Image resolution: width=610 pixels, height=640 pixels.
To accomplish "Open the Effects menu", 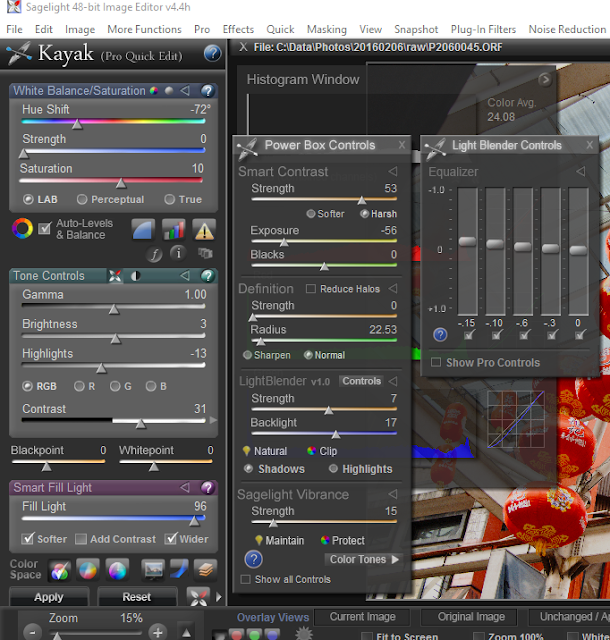I will [238, 29].
